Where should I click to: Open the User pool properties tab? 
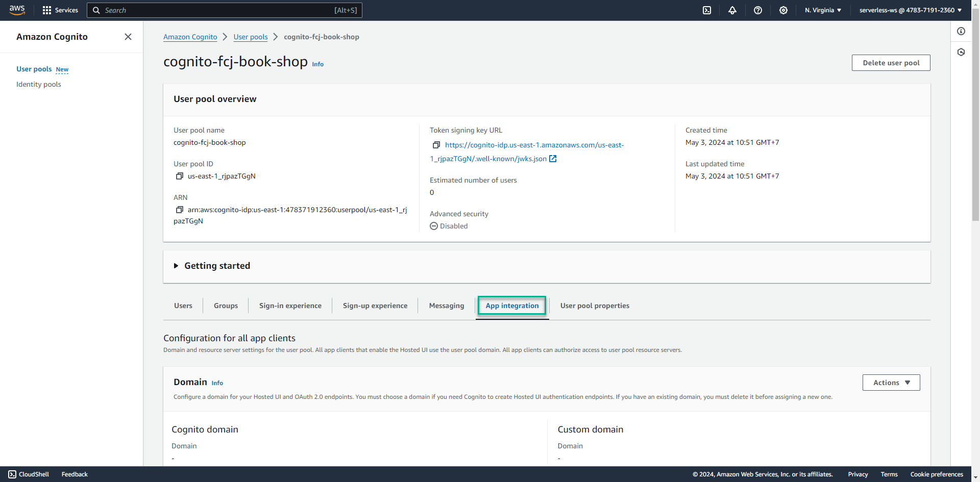(595, 306)
